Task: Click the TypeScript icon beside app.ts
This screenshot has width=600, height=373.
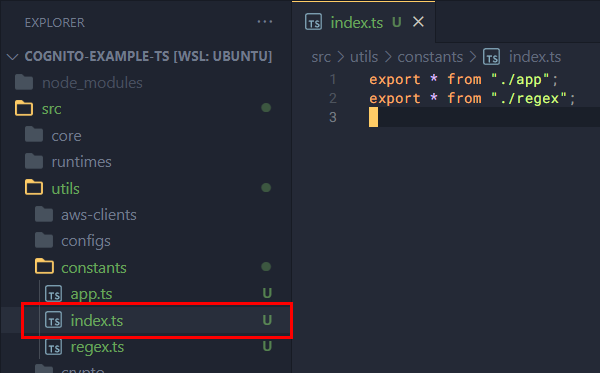Action: point(54,294)
